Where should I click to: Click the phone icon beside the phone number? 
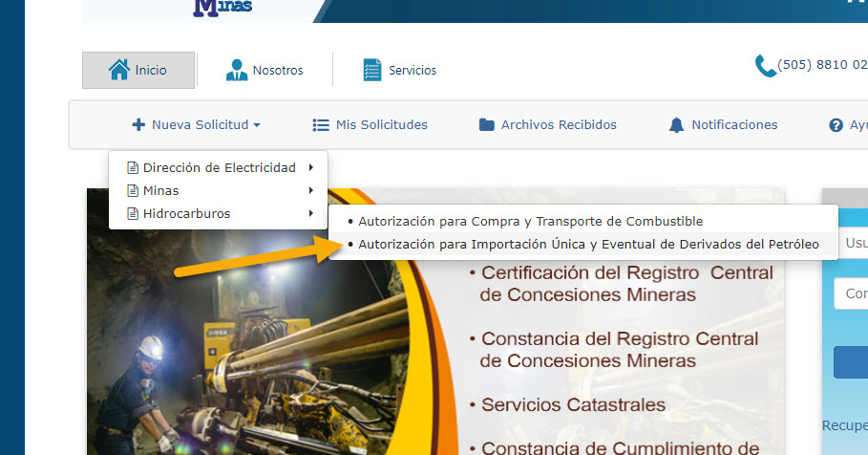coord(766,66)
